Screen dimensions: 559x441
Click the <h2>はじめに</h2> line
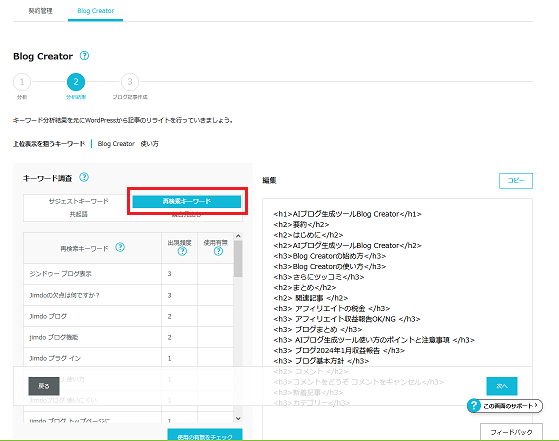tap(308, 235)
